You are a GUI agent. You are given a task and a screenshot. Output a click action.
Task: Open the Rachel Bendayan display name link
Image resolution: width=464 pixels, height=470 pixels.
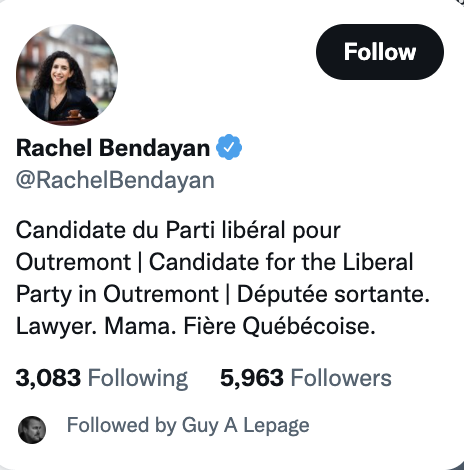tap(113, 148)
